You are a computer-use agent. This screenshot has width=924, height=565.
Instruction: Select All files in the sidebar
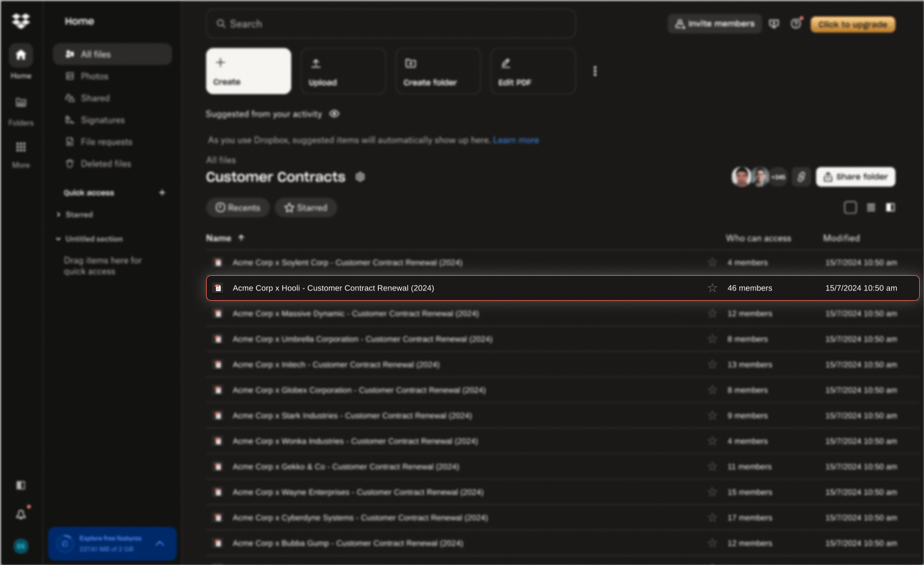112,54
